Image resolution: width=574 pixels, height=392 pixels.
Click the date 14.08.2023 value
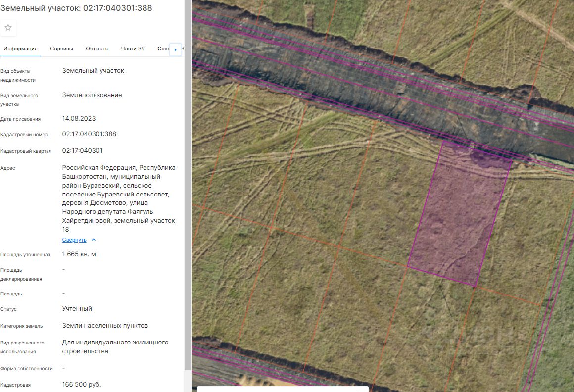click(79, 119)
